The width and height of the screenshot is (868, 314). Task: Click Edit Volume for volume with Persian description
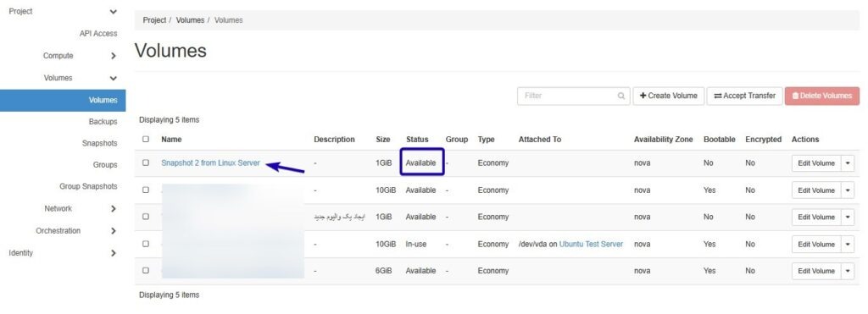pyautogui.click(x=816, y=218)
